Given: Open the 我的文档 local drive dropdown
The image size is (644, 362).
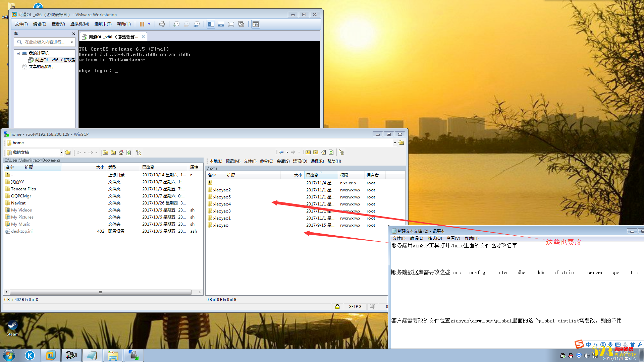Looking at the screenshot, I should tap(61, 153).
